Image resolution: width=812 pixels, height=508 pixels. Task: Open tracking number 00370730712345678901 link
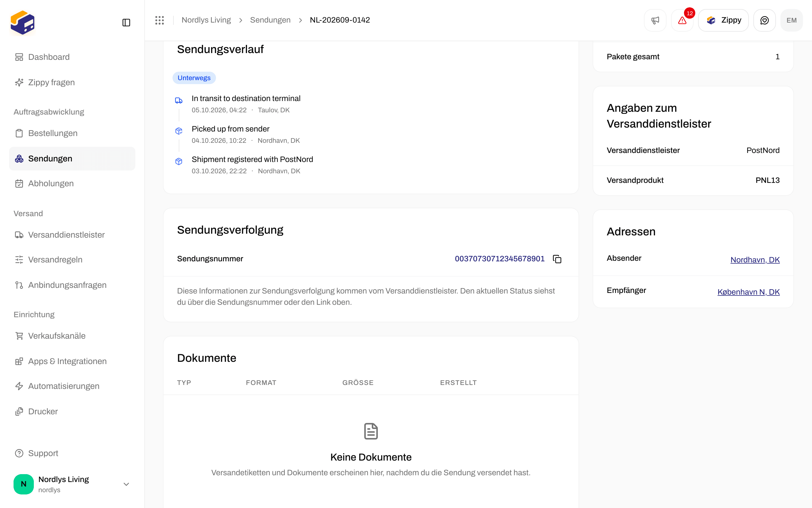(x=500, y=259)
